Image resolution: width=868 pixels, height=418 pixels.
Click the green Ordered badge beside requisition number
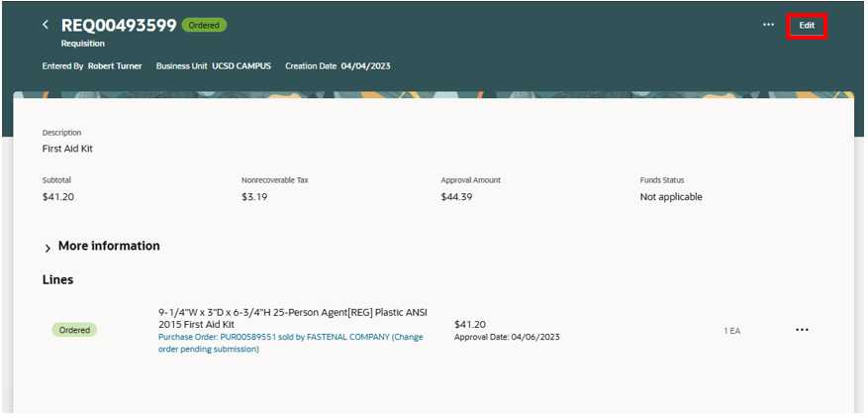(204, 25)
